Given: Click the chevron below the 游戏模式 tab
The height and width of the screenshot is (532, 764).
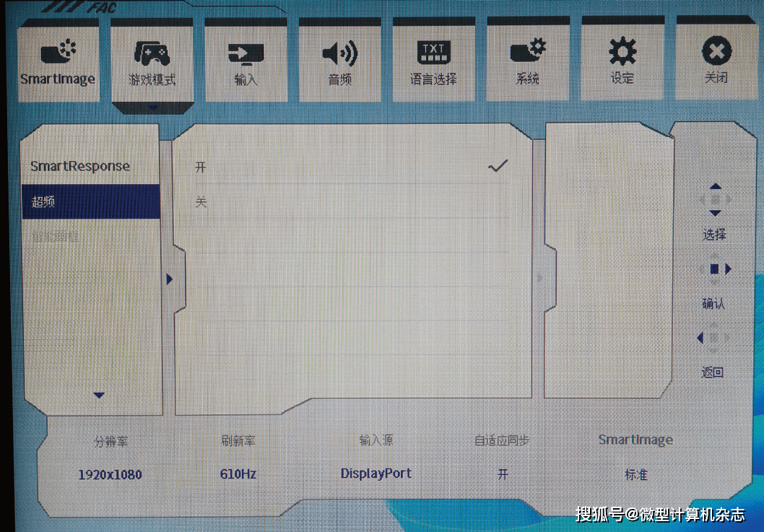Looking at the screenshot, I should coord(153,106).
